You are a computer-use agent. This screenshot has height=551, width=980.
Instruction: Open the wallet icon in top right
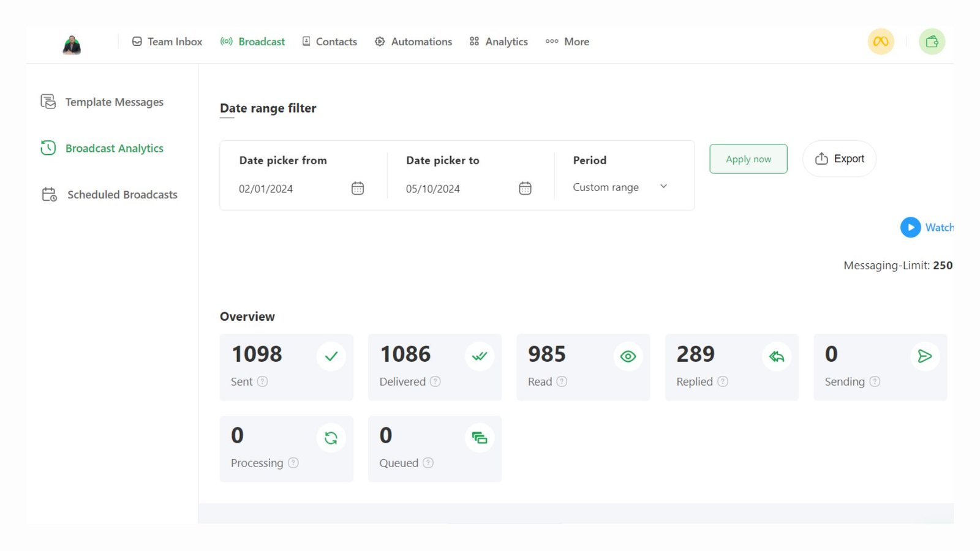(x=932, y=42)
